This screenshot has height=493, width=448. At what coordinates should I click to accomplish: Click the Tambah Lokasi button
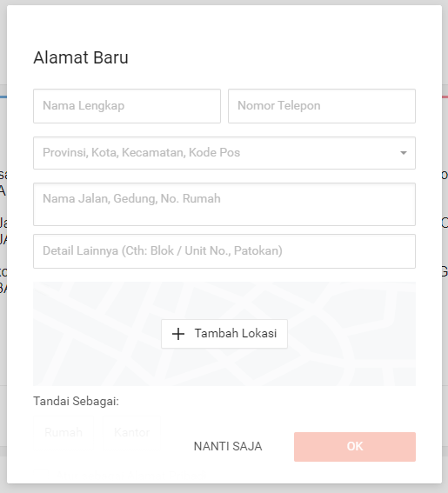point(224,334)
